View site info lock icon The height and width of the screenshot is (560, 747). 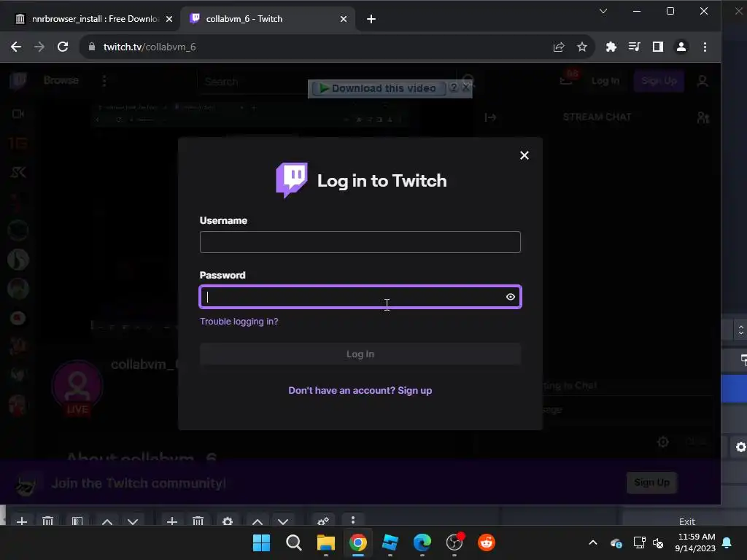click(92, 47)
